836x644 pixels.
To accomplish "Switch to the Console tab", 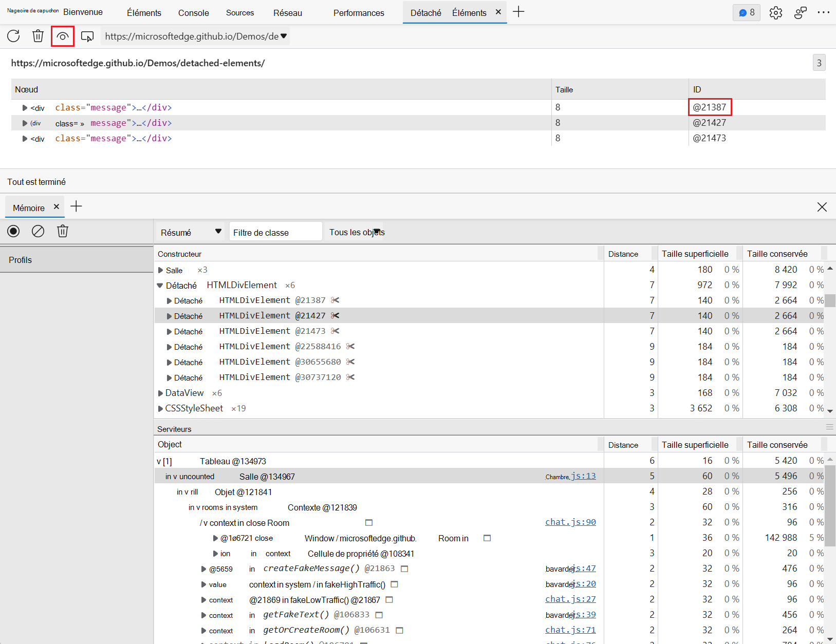I will tap(193, 13).
